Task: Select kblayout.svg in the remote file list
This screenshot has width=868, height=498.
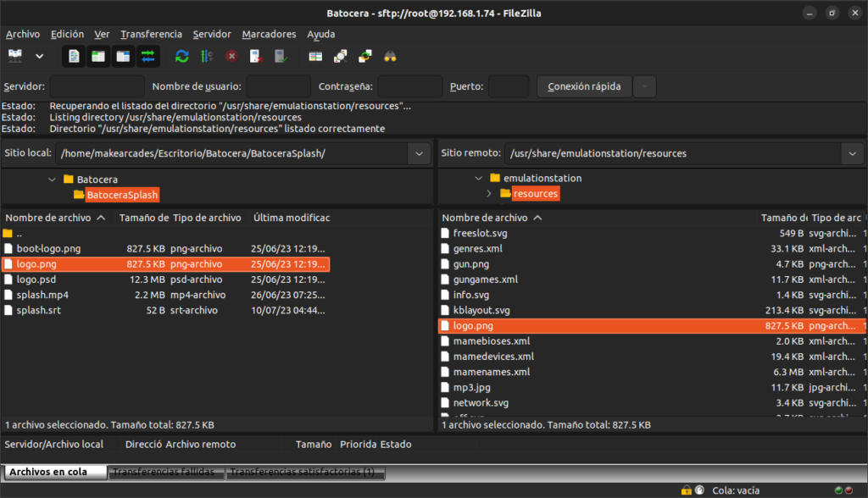Action: (x=652, y=311)
